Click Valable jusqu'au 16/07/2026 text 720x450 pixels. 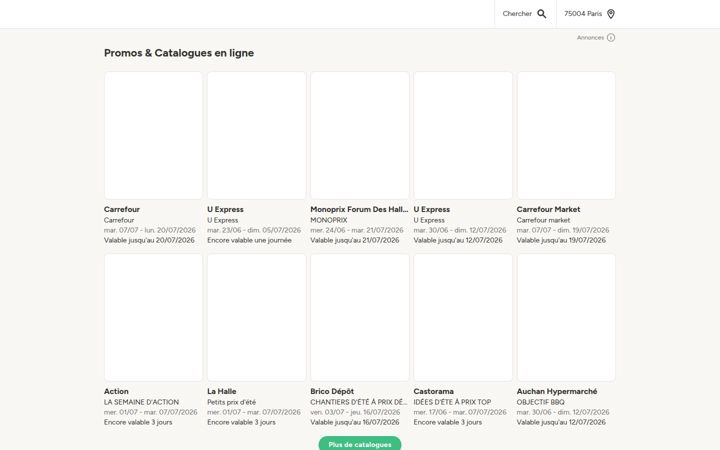pyautogui.click(x=355, y=422)
